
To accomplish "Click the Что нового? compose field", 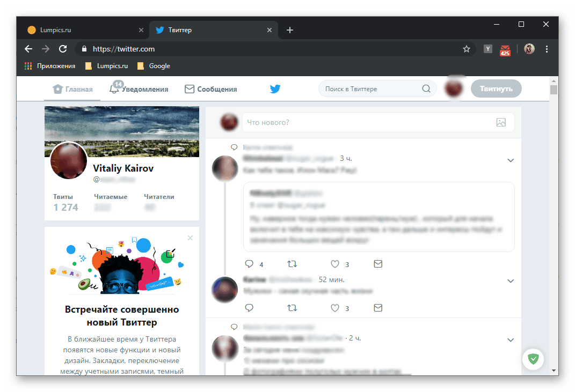I will 378,122.
